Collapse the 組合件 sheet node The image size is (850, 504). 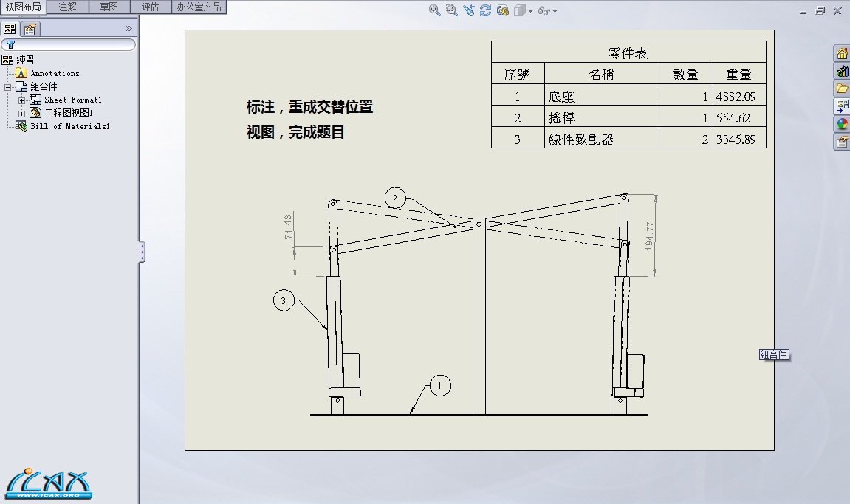coord(7,87)
